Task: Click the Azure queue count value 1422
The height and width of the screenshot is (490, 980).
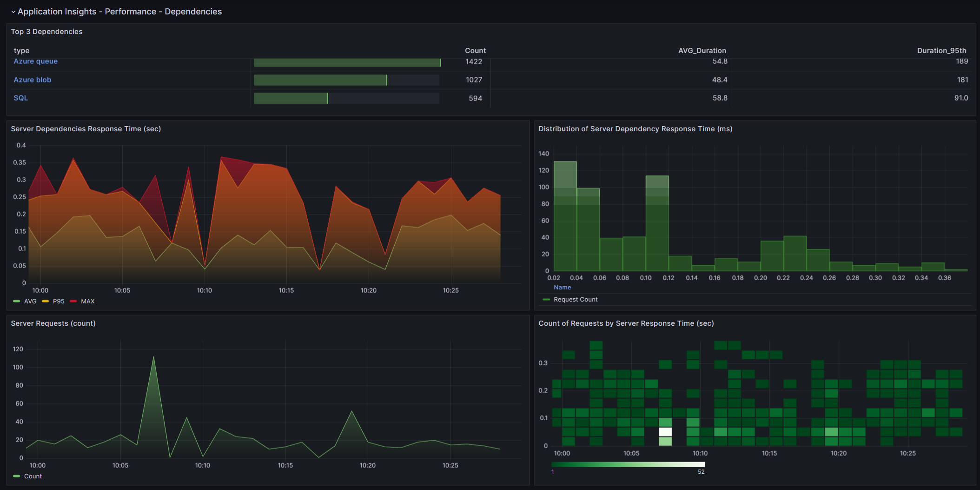Action: click(474, 61)
